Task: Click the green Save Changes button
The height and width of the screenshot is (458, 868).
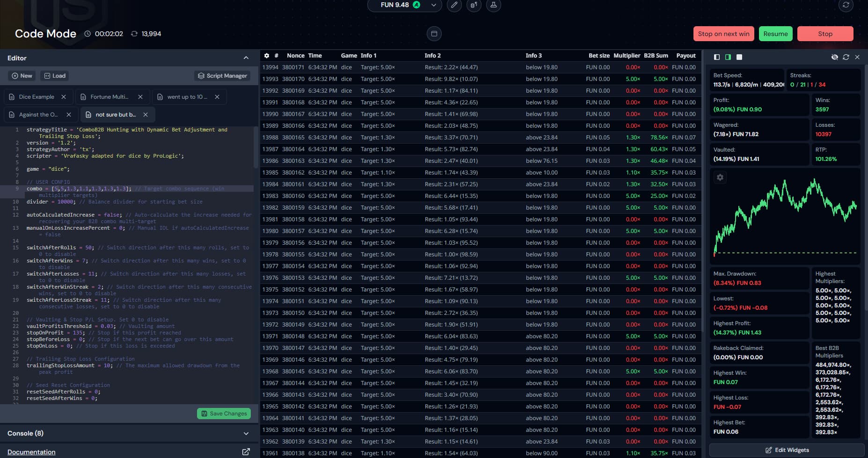Action: 224,414
